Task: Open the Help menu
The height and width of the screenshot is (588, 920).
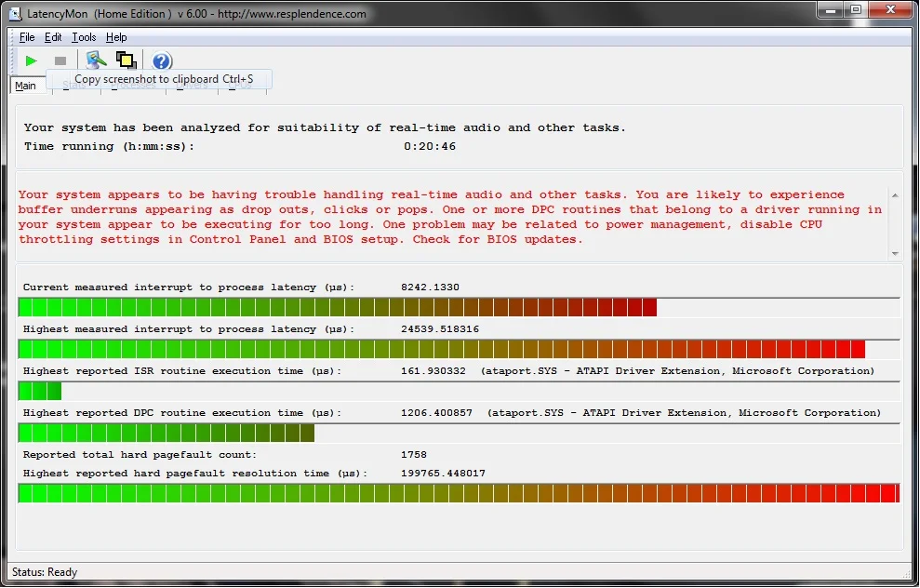Action: click(x=116, y=37)
